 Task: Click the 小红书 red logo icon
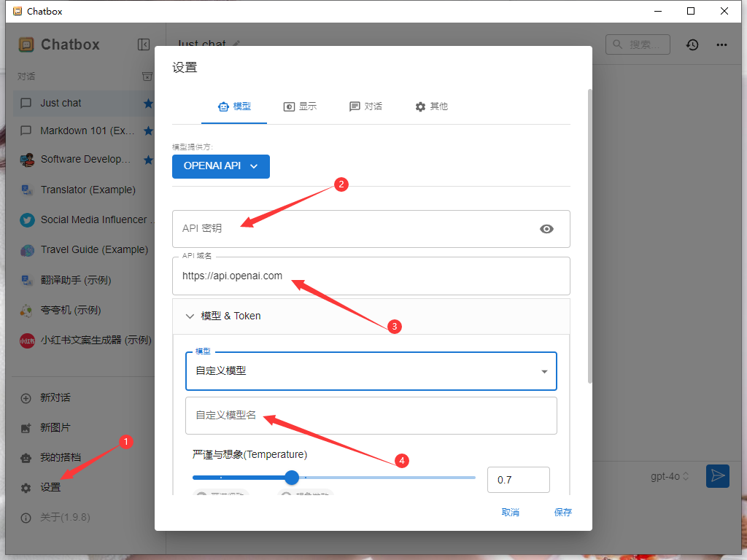click(x=27, y=341)
